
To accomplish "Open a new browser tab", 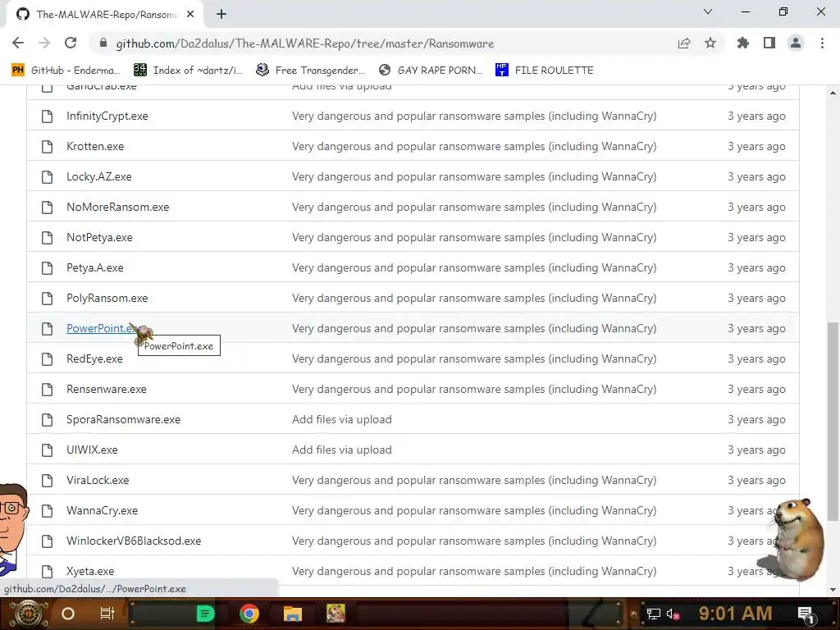I will point(221,15).
